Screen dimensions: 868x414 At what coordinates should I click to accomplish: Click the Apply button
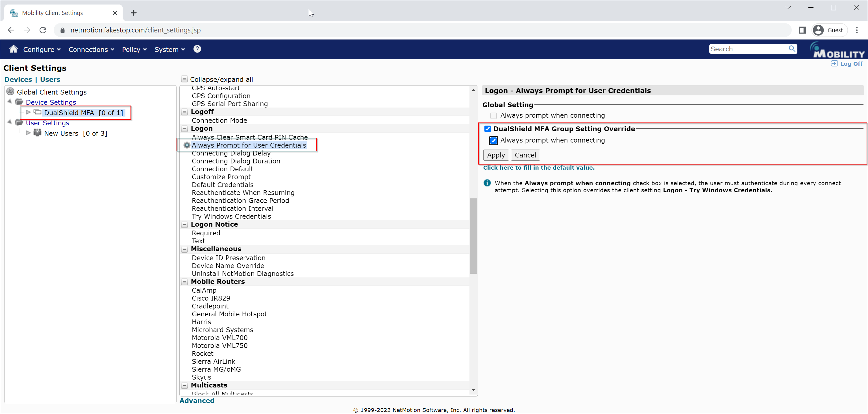pos(496,155)
